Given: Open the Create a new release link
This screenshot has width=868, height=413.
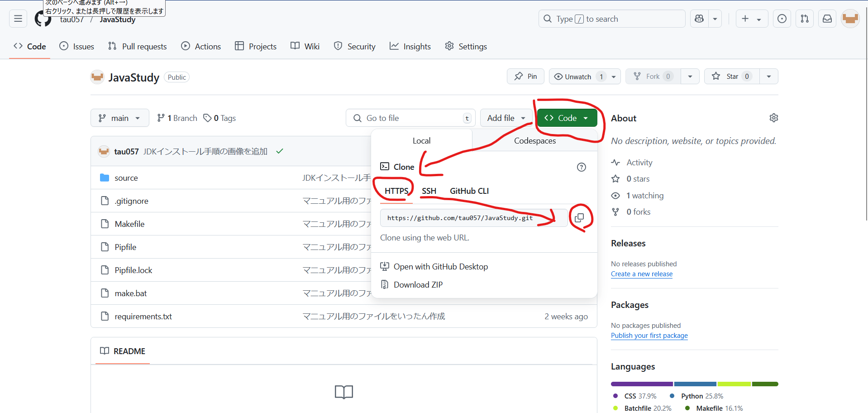Looking at the screenshot, I should click(x=641, y=274).
